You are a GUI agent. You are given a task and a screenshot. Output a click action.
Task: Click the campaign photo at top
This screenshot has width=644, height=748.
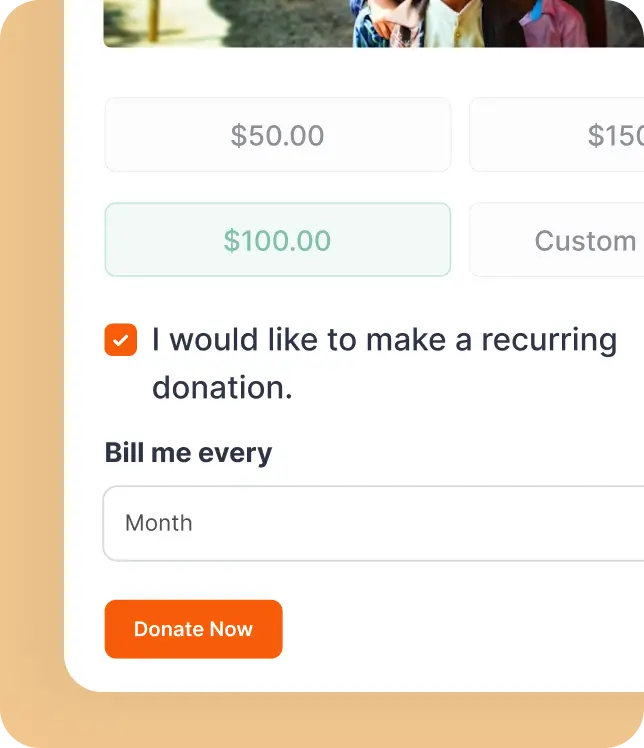(374, 23)
